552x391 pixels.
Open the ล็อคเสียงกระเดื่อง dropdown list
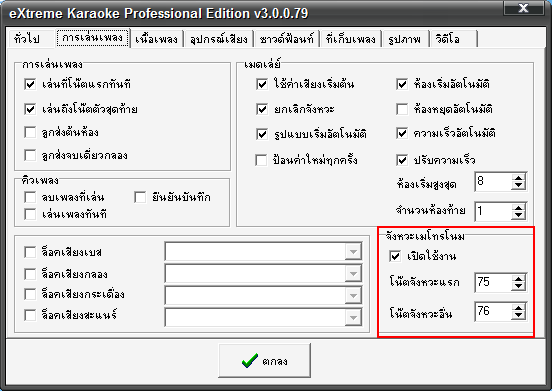click(x=353, y=296)
